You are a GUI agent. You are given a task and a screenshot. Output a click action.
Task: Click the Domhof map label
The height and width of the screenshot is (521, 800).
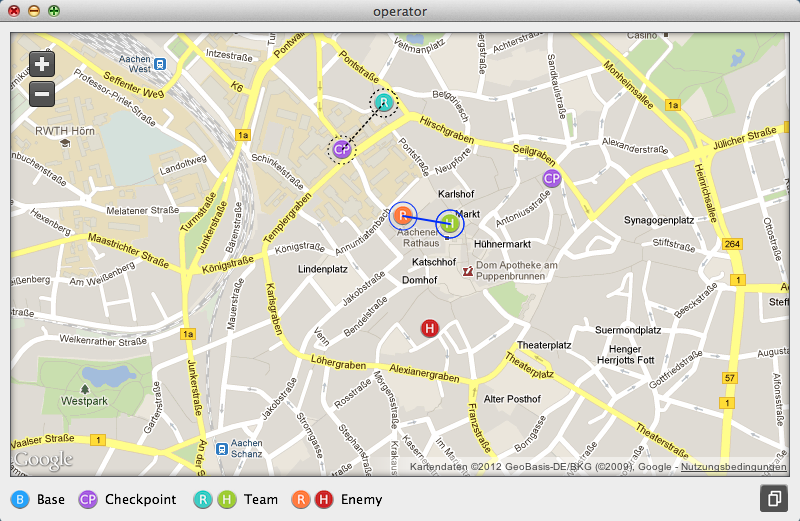click(x=419, y=280)
